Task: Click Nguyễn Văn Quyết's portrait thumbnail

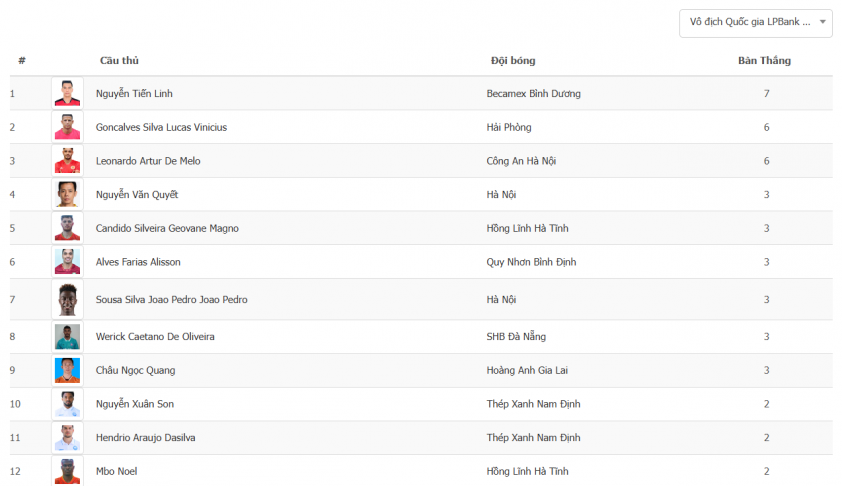Action: (x=67, y=194)
